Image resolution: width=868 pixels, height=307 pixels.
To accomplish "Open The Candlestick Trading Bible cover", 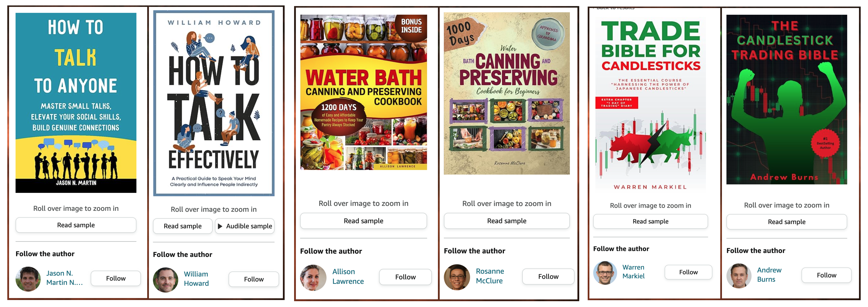I will 786,99.
